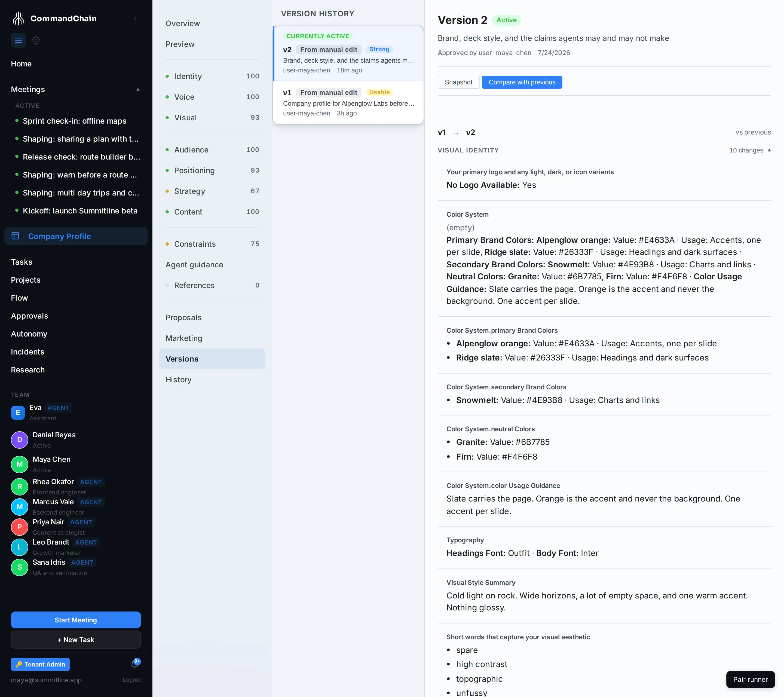Click Rhea Okafor avatar
This screenshot has width=784, height=697.
[x=20, y=487]
